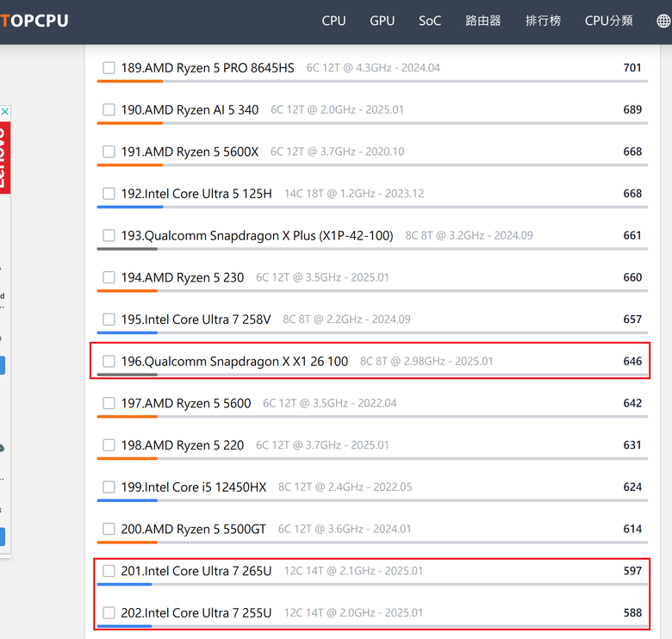Check the Snapdragon X X1 26 100 box

tap(109, 361)
